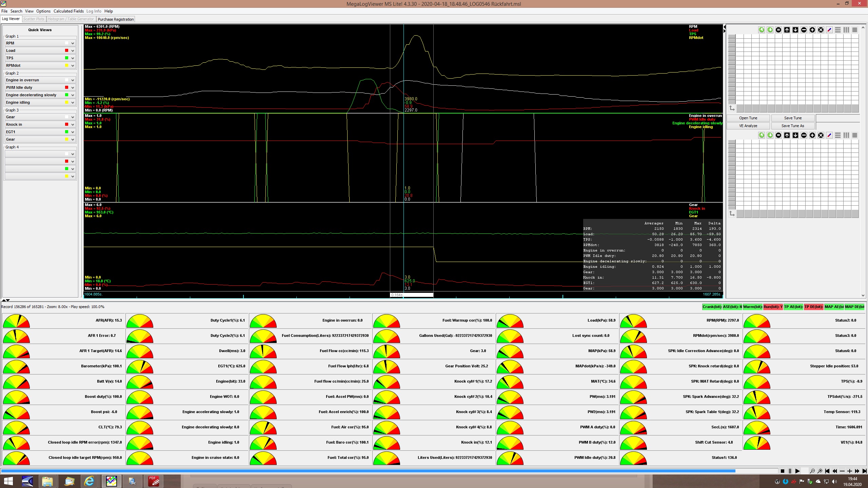Viewport: 868px width, 488px height.
Task: Click the zoom out magnifier icon
Action: [x=812, y=471]
